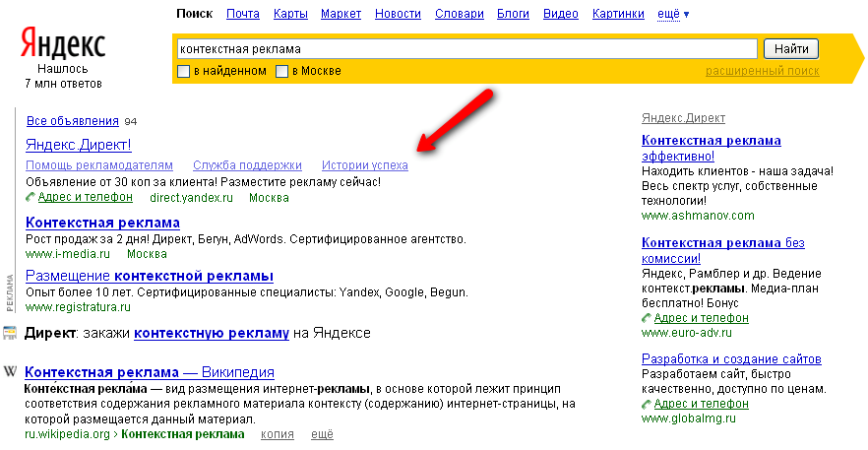Expand 'ещё' under the Wikipedia result
Viewport: 868px width, 450px height.
[322, 434]
